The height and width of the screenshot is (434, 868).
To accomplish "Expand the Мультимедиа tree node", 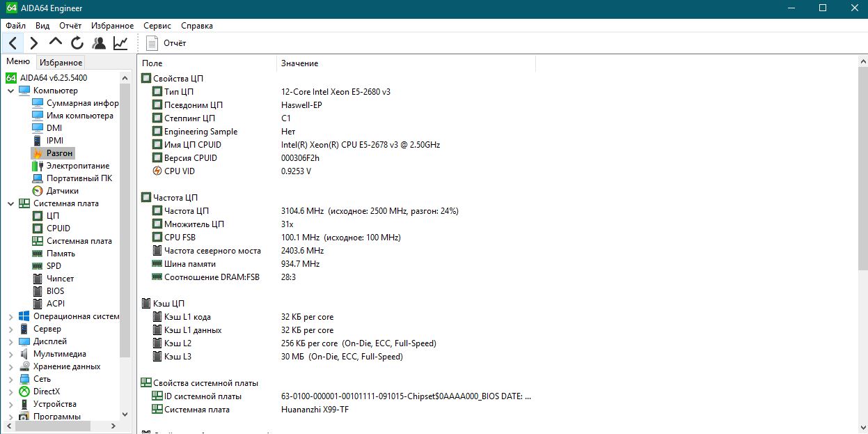I will [x=10, y=354].
